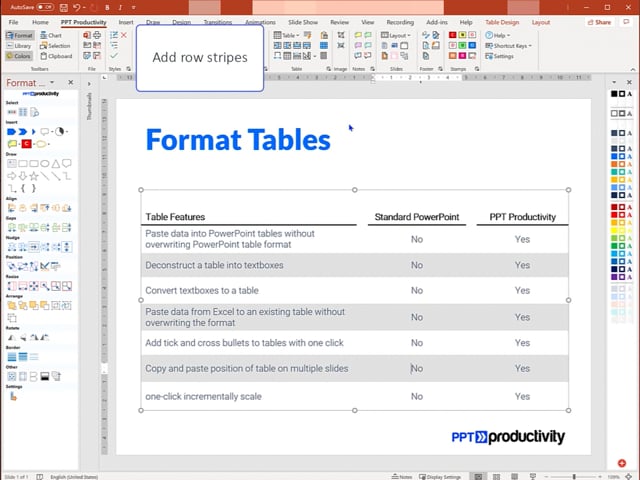The height and width of the screenshot is (480, 640).
Task: Select the oval shape in Draw section
Action: (x=44, y=164)
